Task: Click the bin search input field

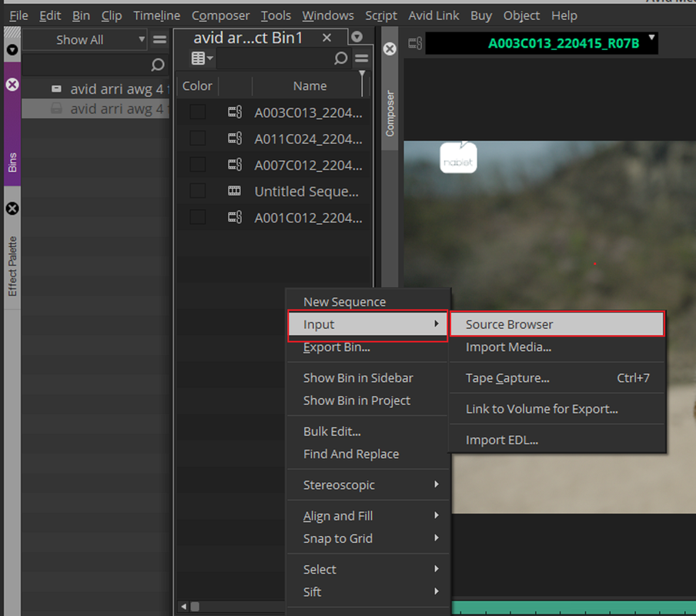Action: click(274, 59)
